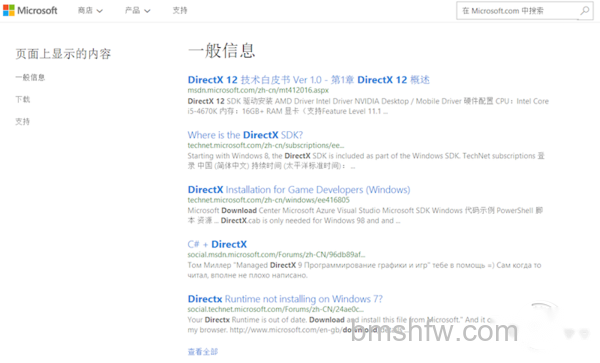
Task: Click the msdn.microsoft.com/zh-cn/mt412016.aspx URL
Action: [258, 90]
